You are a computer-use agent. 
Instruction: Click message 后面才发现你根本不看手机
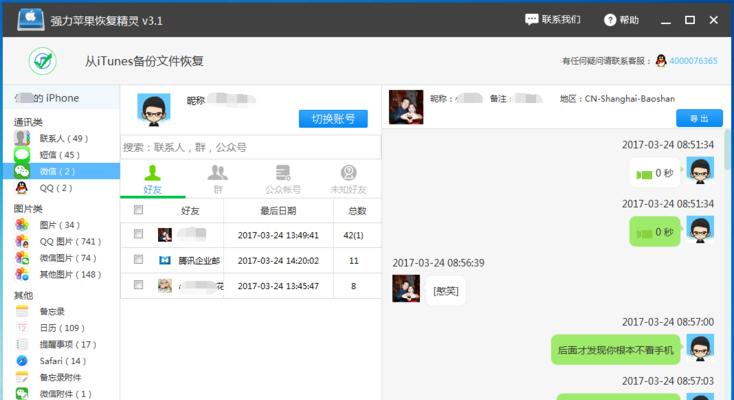(x=616, y=350)
